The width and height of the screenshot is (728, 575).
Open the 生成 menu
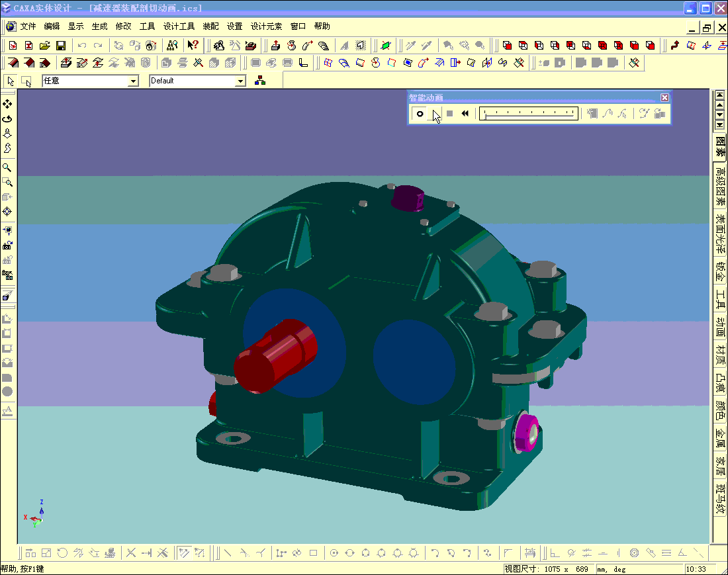point(99,26)
